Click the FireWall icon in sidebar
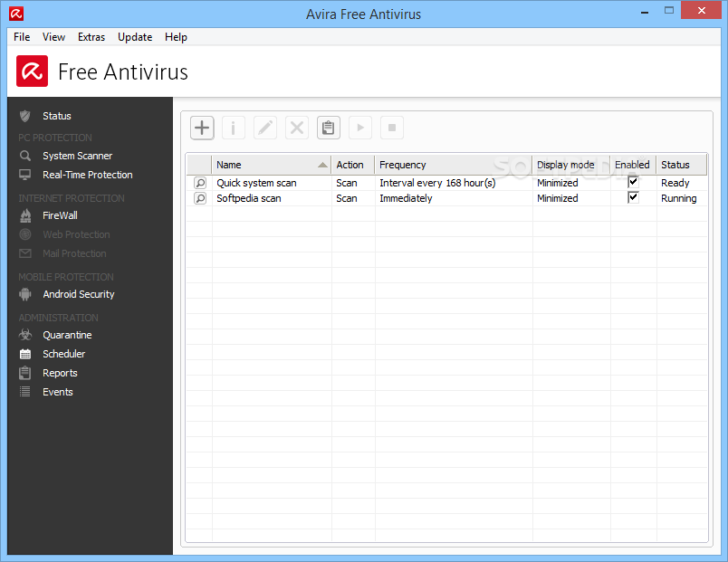Image resolution: width=728 pixels, height=562 pixels. point(25,215)
